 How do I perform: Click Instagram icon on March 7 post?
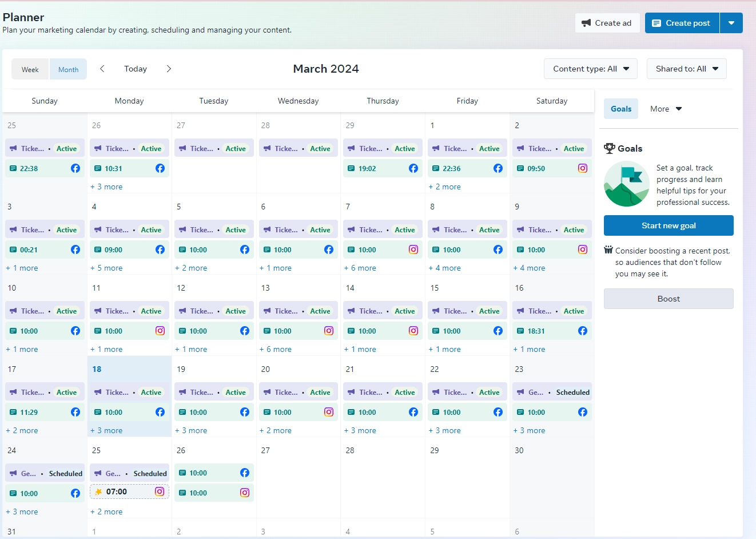[413, 249]
